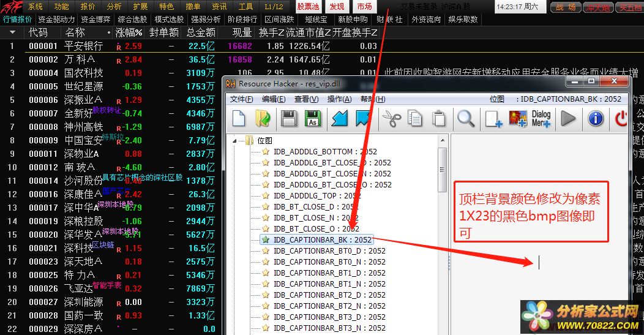This screenshot has width=644, height=335.
Task: Open the column header dropdown arrow left of 代码
Action: [x=12, y=32]
